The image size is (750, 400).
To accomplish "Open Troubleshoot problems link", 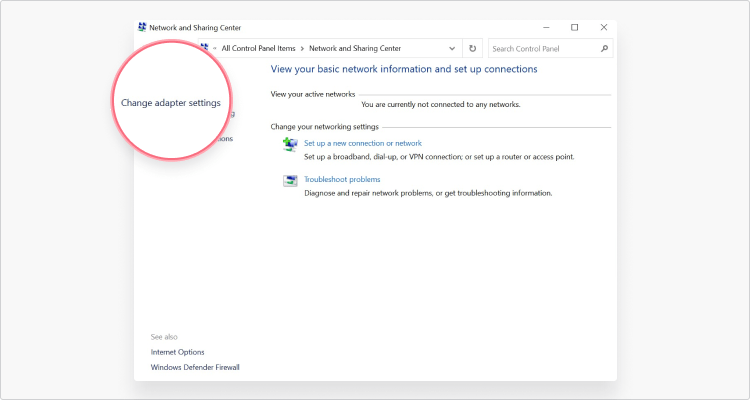I will [342, 179].
